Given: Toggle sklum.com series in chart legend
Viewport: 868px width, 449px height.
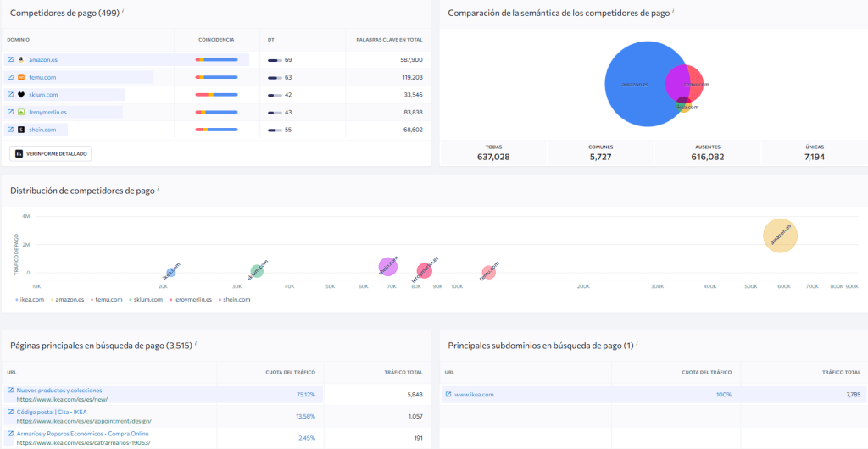Looking at the screenshot, I should (x=146, y=299).
